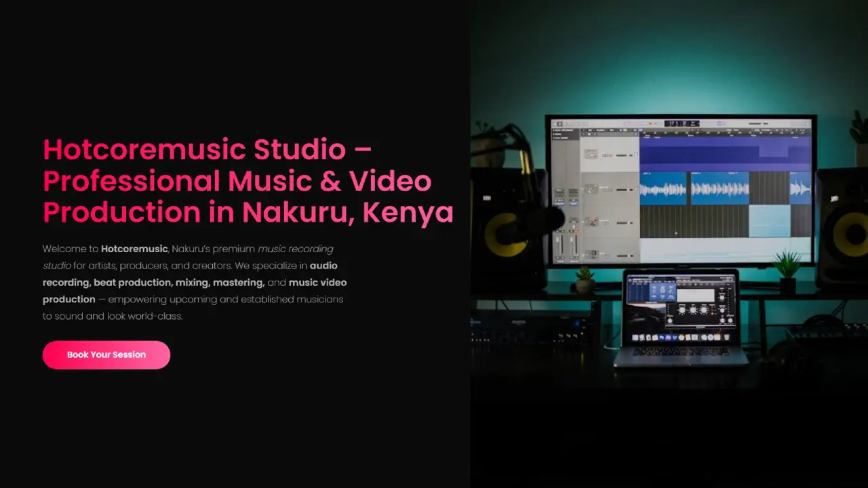The image size is (868, 488).
Task: Click the small potted plant left of the laptop
Action: tap(585, 278)
